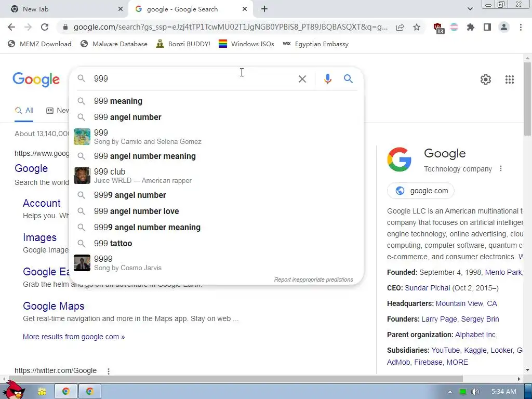Select 9999 song by Cosmo Jarvis
The height and width of the screenshot is (399, 532).
coord(217,263)
